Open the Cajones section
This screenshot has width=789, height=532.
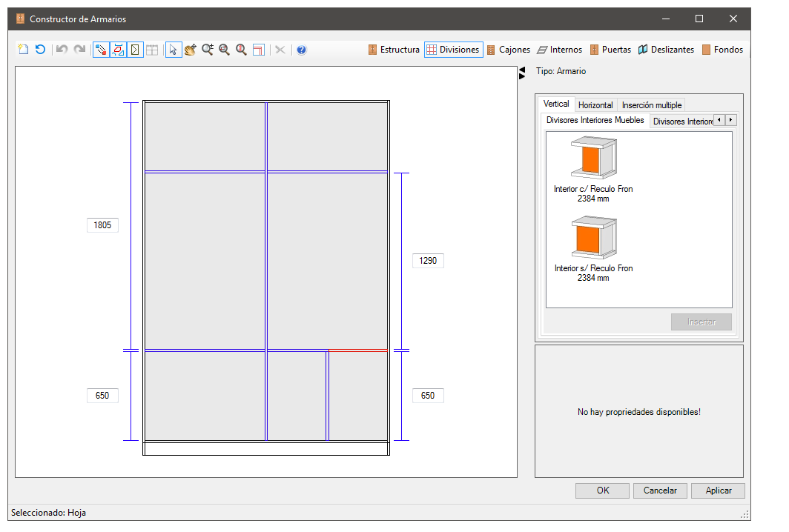click(x=509, y=50)
